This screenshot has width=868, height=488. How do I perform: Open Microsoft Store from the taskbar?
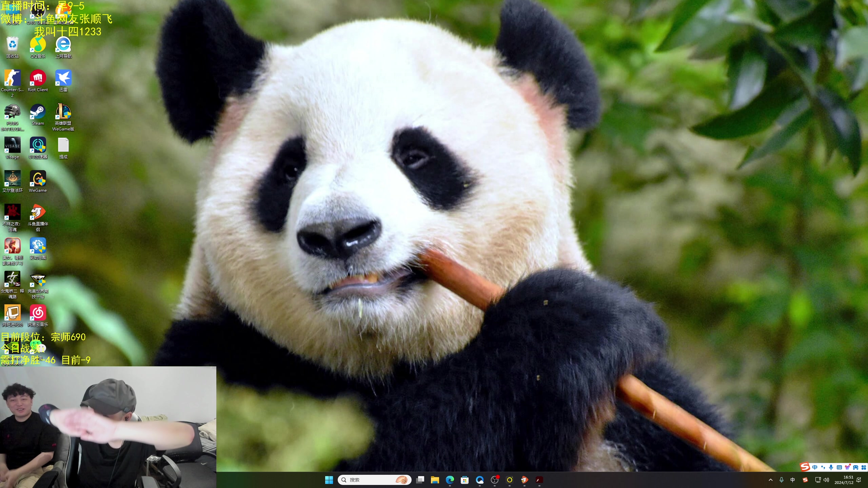pos(465,480)
